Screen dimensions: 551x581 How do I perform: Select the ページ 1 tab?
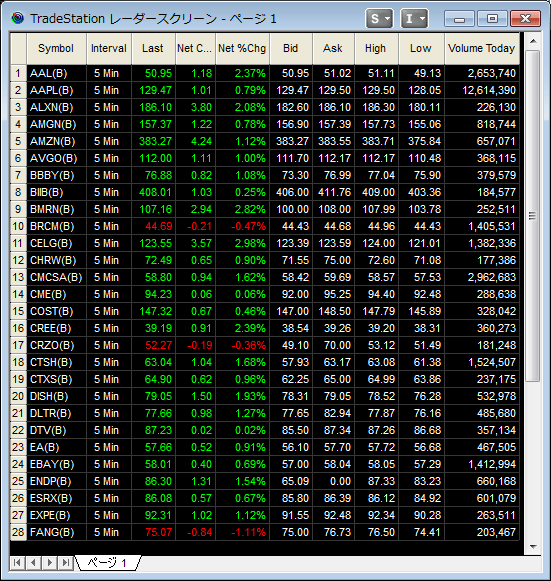(x=107, y=563)
